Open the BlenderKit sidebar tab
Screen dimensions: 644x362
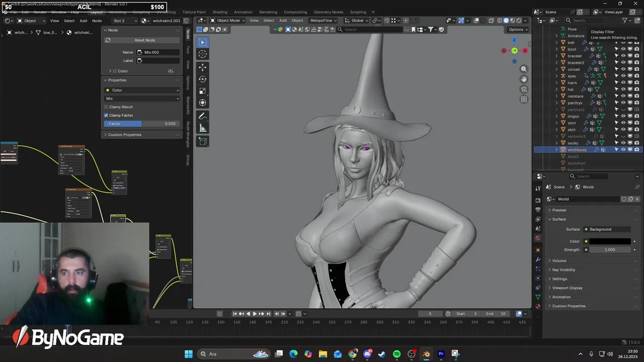point(188,107)
